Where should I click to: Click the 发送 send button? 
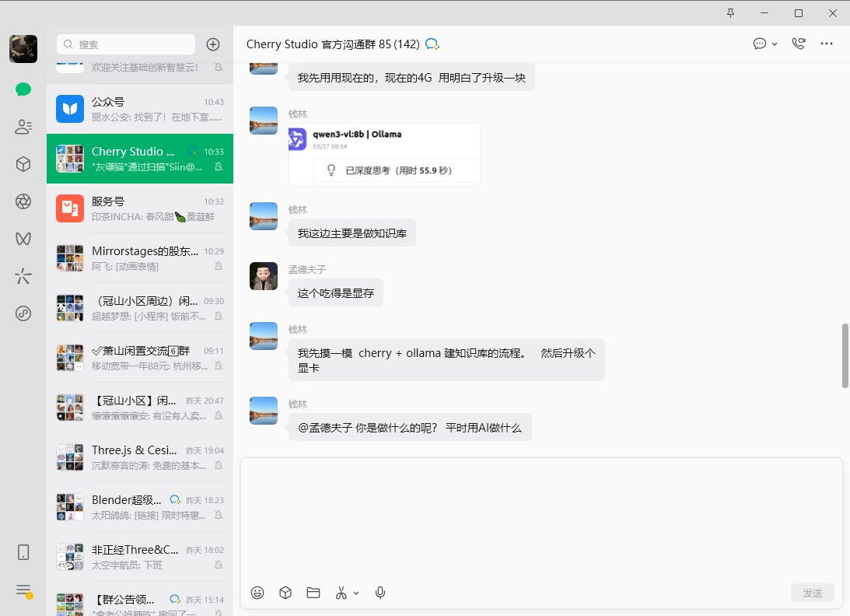click(813, 593)
